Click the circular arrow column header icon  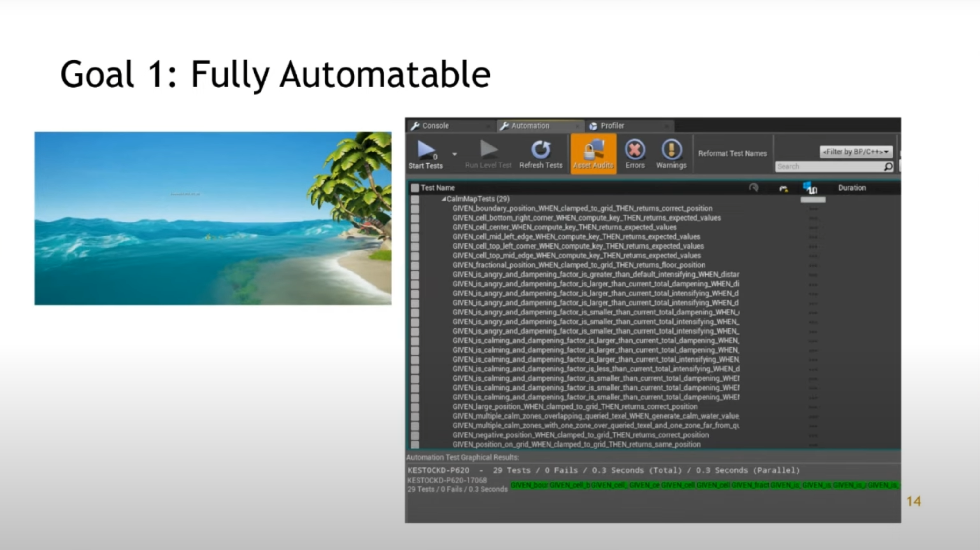click(x=753, y=187)
